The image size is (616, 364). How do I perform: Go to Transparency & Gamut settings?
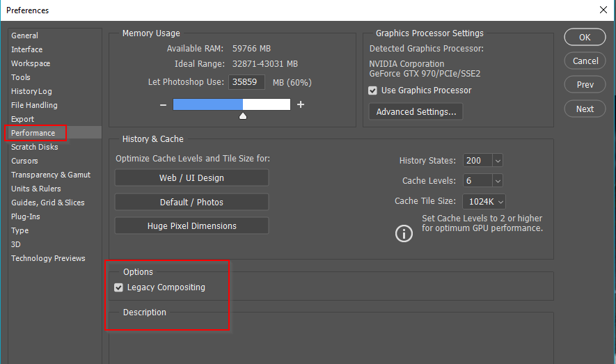51,175
